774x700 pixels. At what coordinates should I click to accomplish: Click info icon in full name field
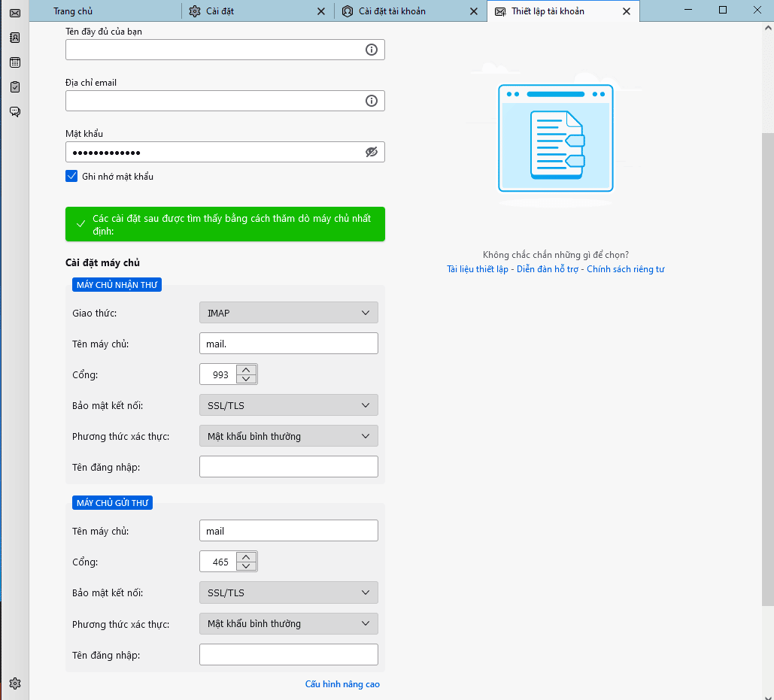371,50
